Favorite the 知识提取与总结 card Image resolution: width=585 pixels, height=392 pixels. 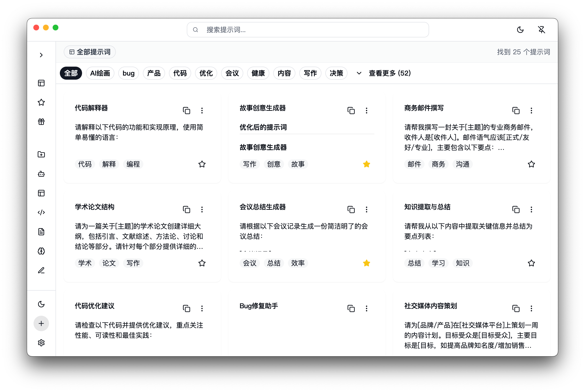coord(531,263)
